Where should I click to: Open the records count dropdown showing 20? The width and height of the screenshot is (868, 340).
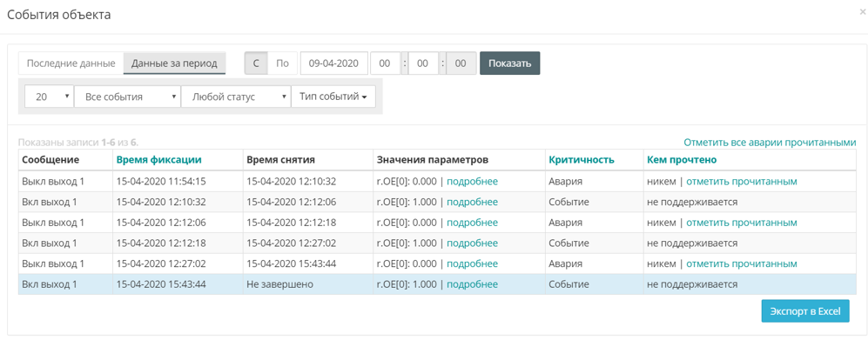[x=49, y=97]
